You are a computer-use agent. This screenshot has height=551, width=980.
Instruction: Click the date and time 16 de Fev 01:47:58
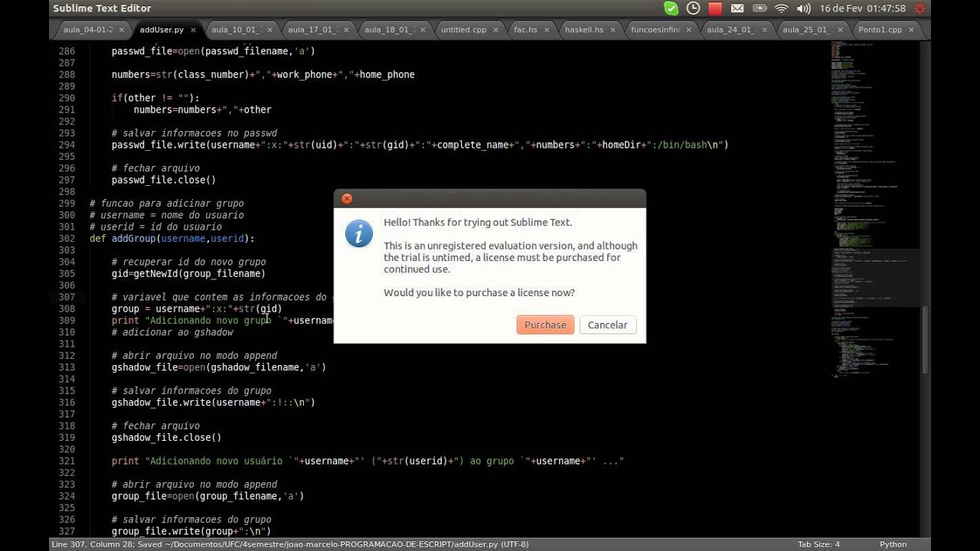[x=862, y=8]
